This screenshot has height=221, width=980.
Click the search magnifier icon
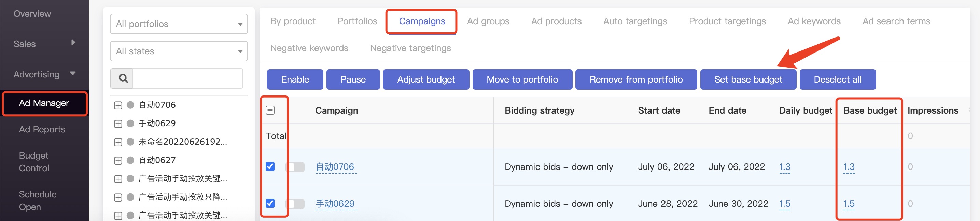123,78
